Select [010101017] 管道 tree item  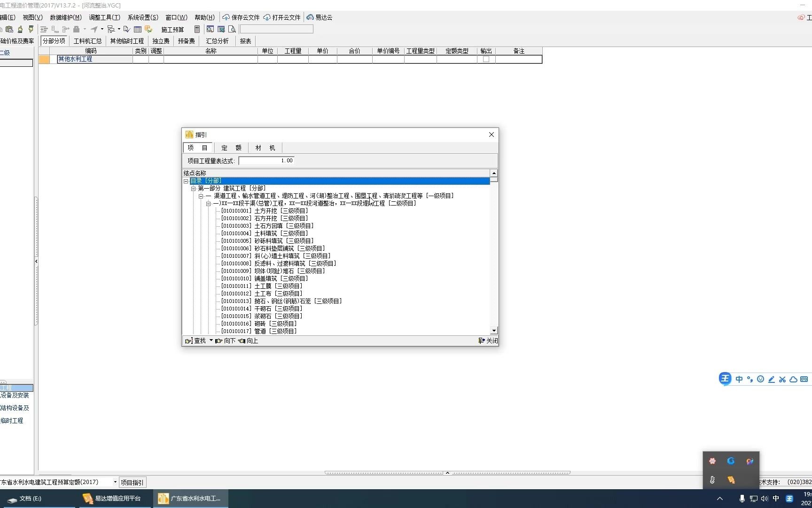[258, 331]
